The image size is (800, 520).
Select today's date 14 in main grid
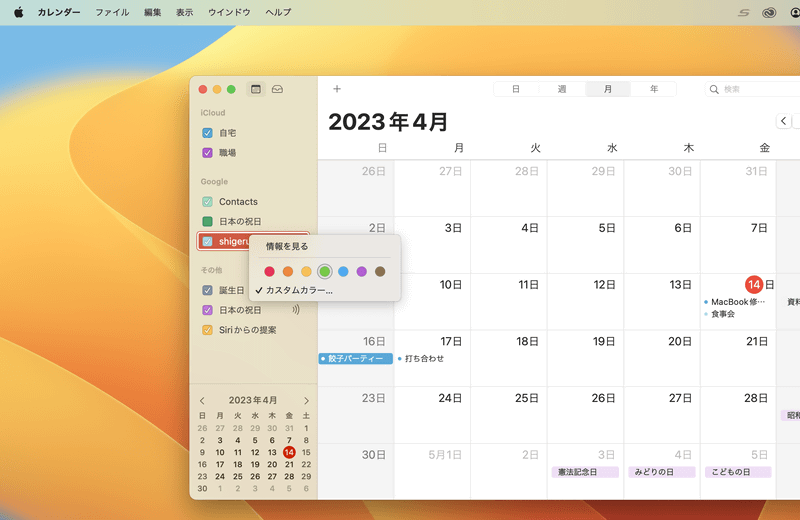[754, 285]
